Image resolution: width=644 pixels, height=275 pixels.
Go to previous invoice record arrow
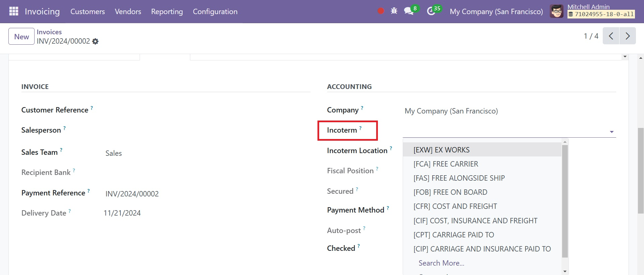(611, 36)
